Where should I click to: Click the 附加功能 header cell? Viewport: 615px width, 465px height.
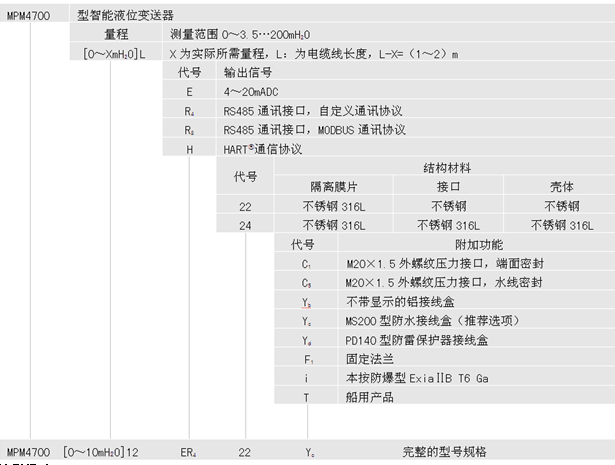coord(477,244)
